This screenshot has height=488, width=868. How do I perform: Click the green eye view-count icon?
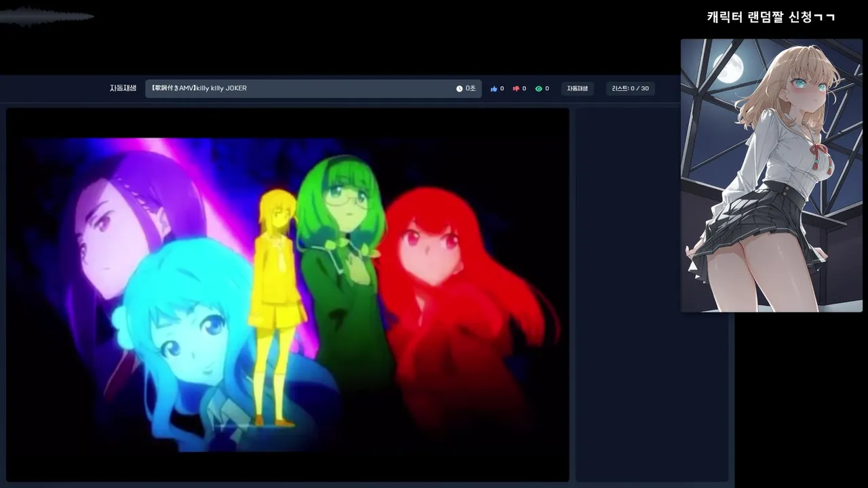(538, 89)
